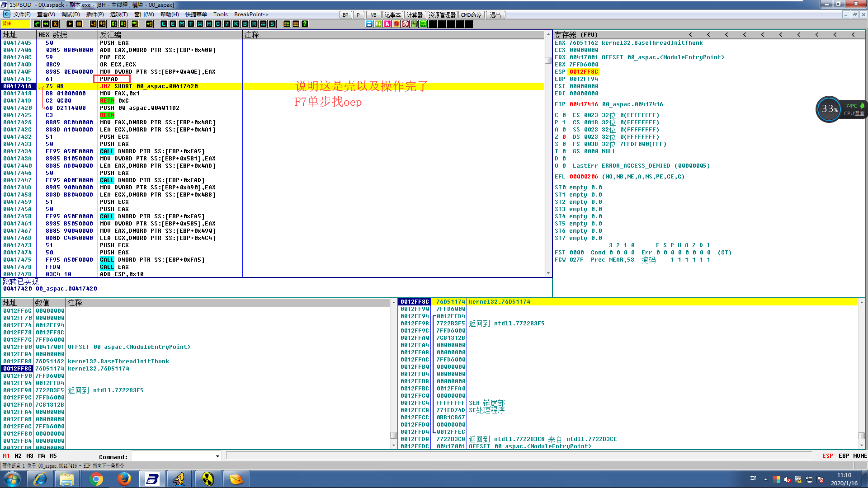The width and height of the screenshot is (868, 488).
Task: Click the Pause toolbar icon
Action: click(x=79, y=24)
